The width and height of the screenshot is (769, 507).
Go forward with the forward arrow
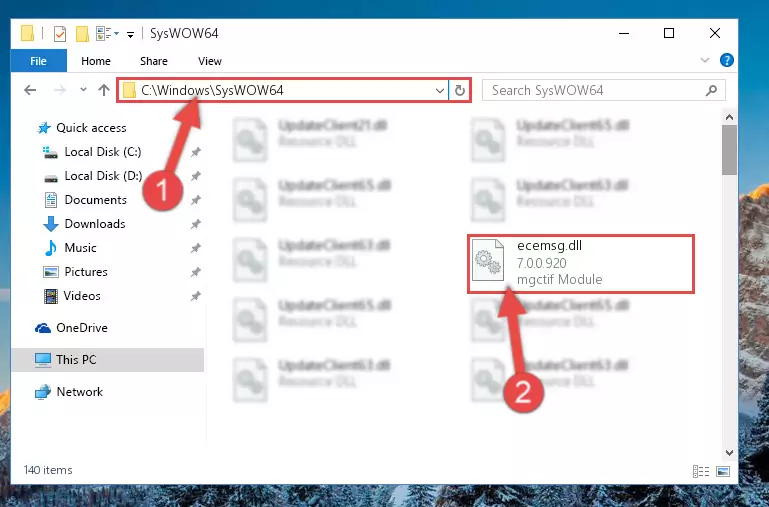[x=60, y=90]
